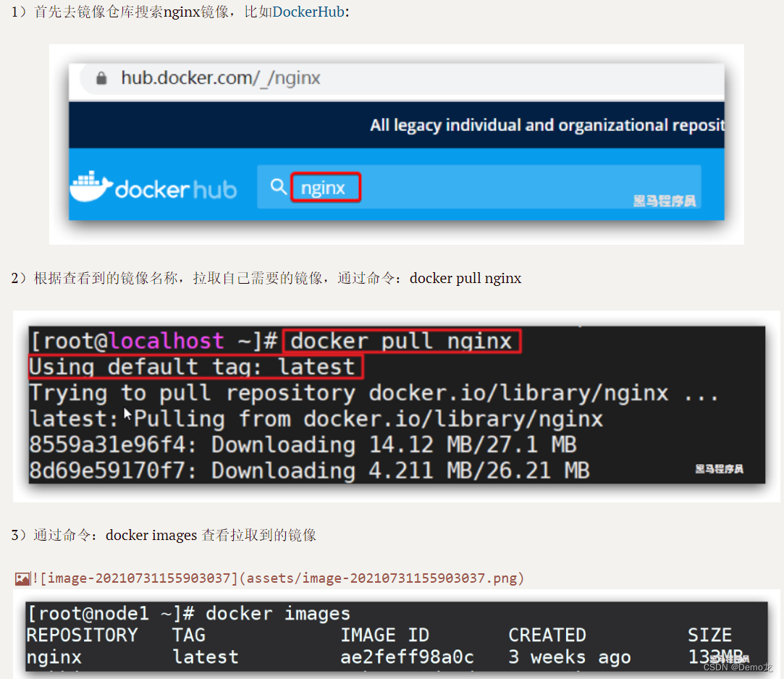Screen dimensions: 784x679
Task: Open the DockerHub hyperlink in step 1
Action: click(308, 12)
